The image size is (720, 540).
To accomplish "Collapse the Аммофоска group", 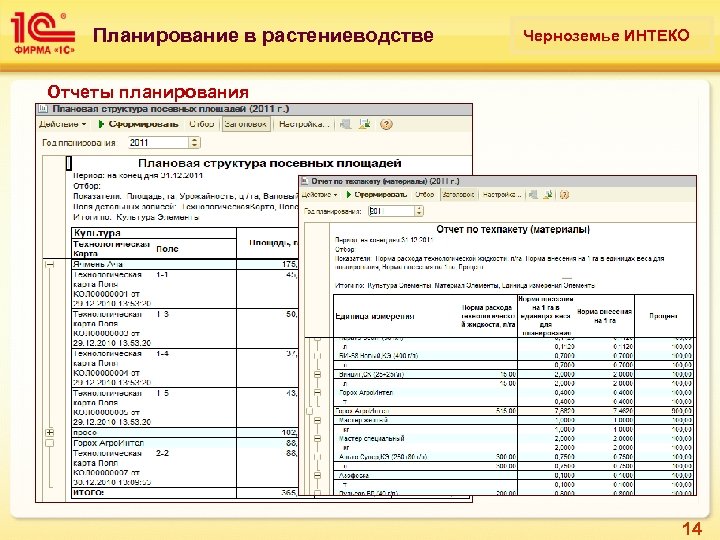I will click(x=317, y=475).
